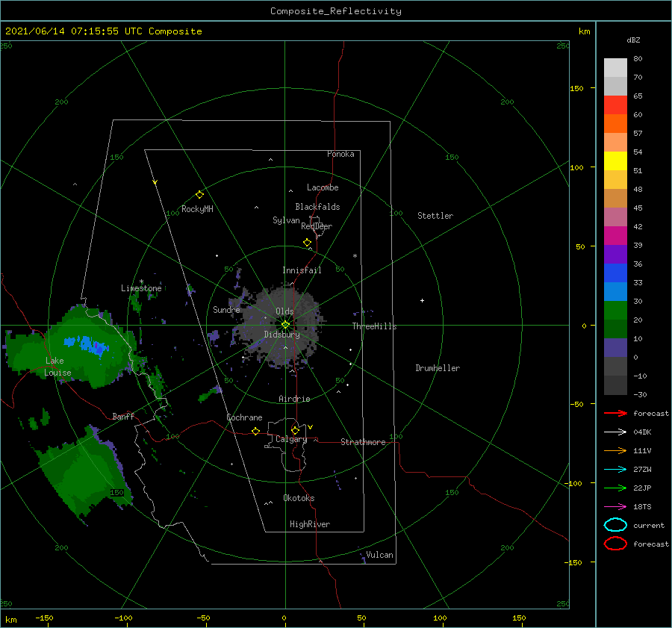
Task: Pick the green 22JP arrow in legend
Action: 615,488
